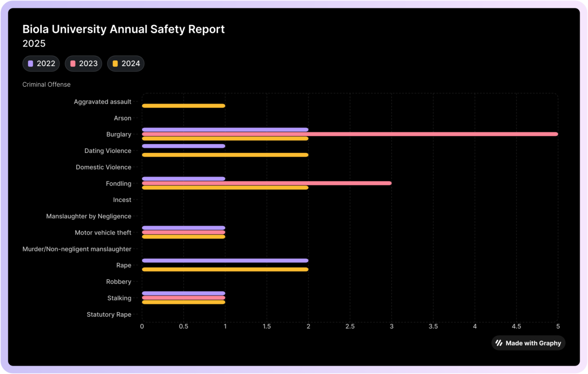This screenshot has width=588, height=374.
Task: Toggle the 2022 series in the legend
Action: tap(41, 63)
